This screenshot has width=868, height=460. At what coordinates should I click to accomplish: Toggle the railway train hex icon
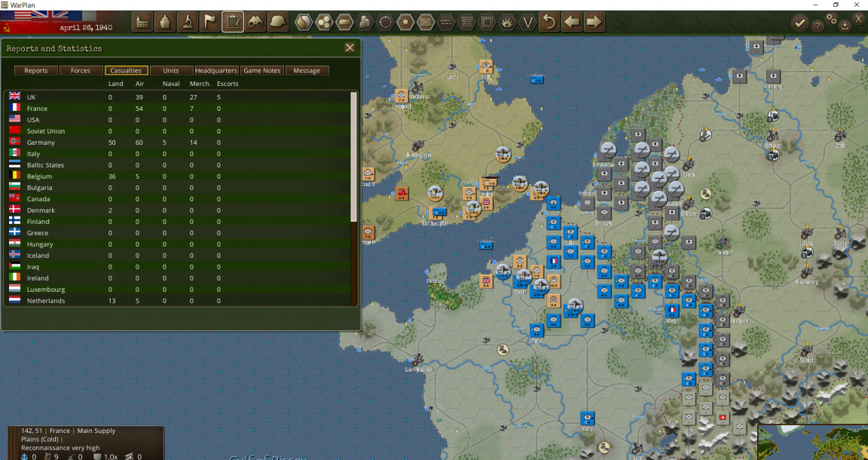(x=344, y=22)
